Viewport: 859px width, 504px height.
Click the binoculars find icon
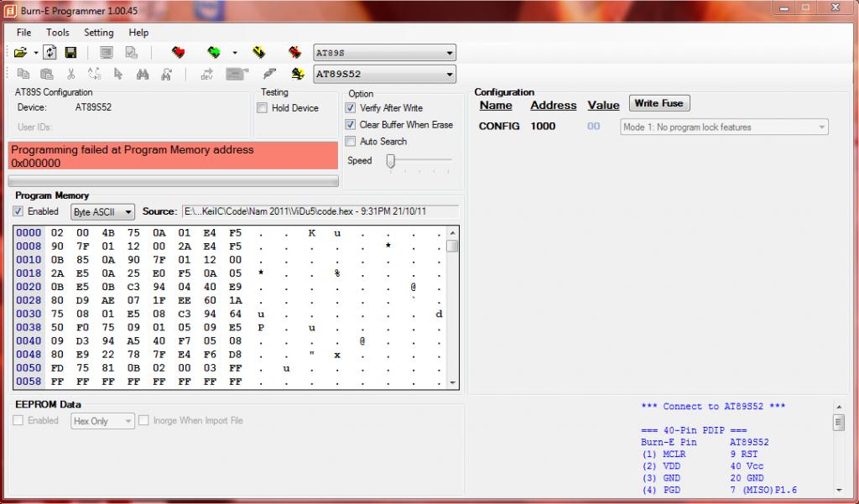(143, 74)
